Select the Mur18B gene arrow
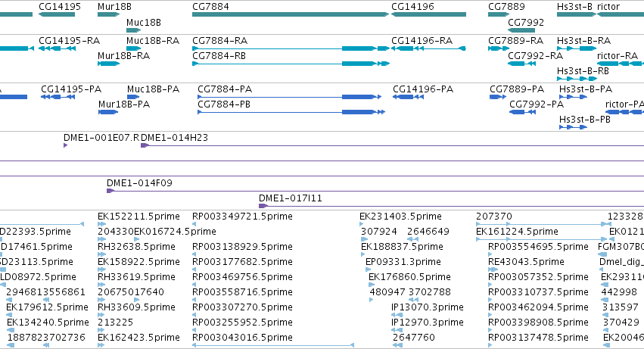 (x=108, y=15)
